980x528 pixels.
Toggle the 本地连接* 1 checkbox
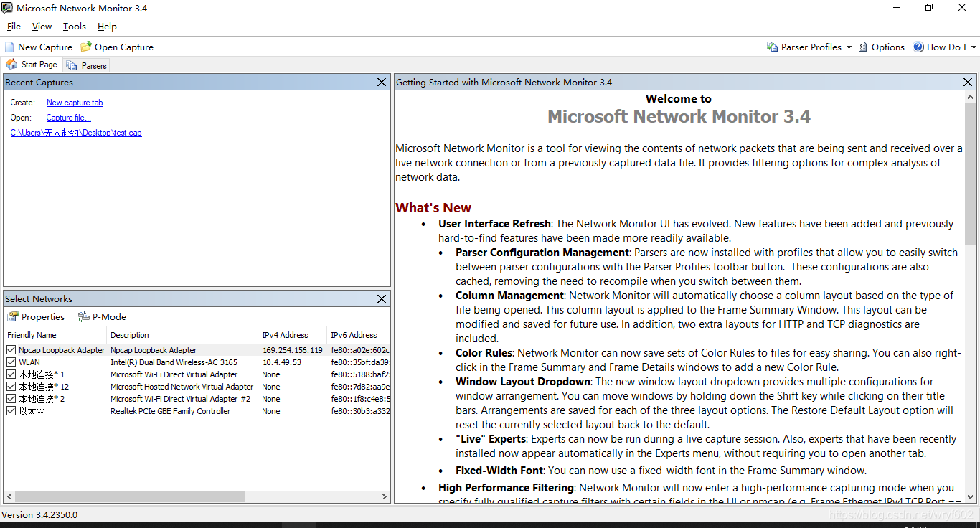coord(11,374)
